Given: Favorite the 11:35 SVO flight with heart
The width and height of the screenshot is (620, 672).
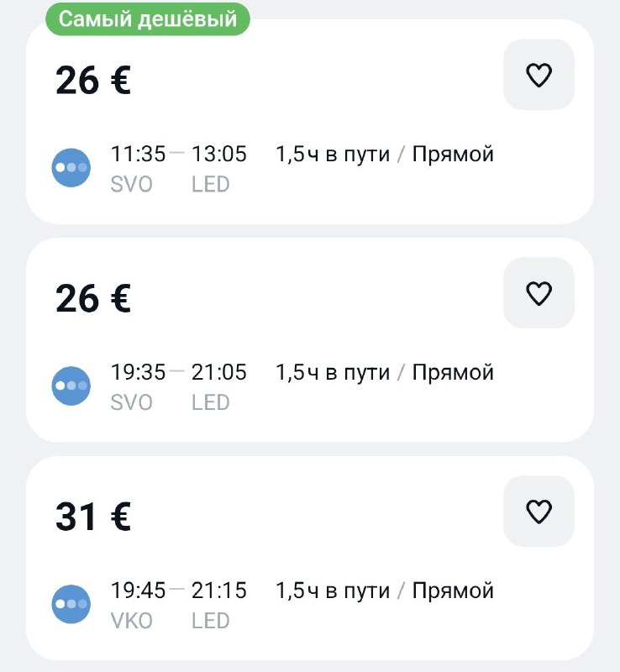Looking at the screenshot, I should point(539,75).
